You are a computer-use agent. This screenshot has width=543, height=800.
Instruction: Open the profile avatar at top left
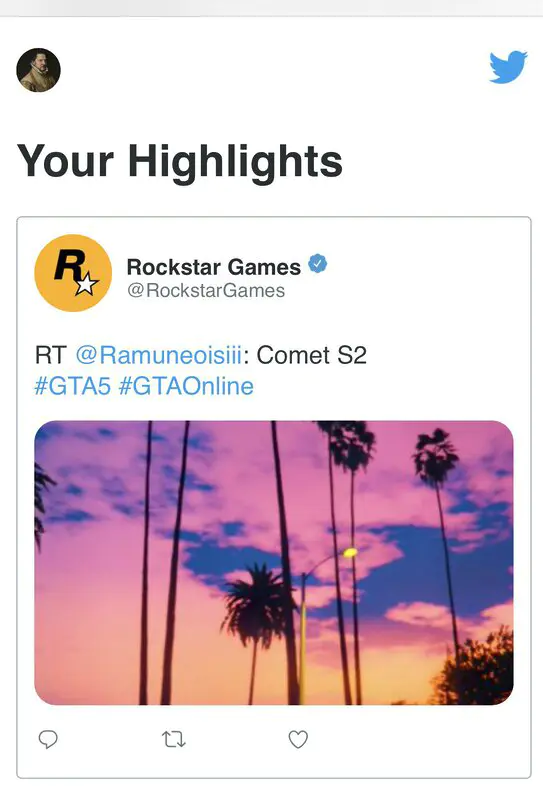click(38, 70)
